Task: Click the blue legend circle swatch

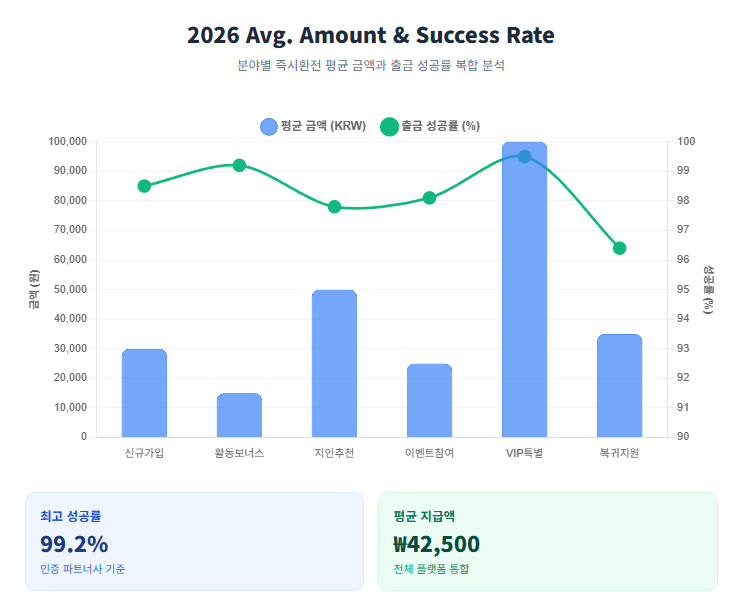Action: 269,126
